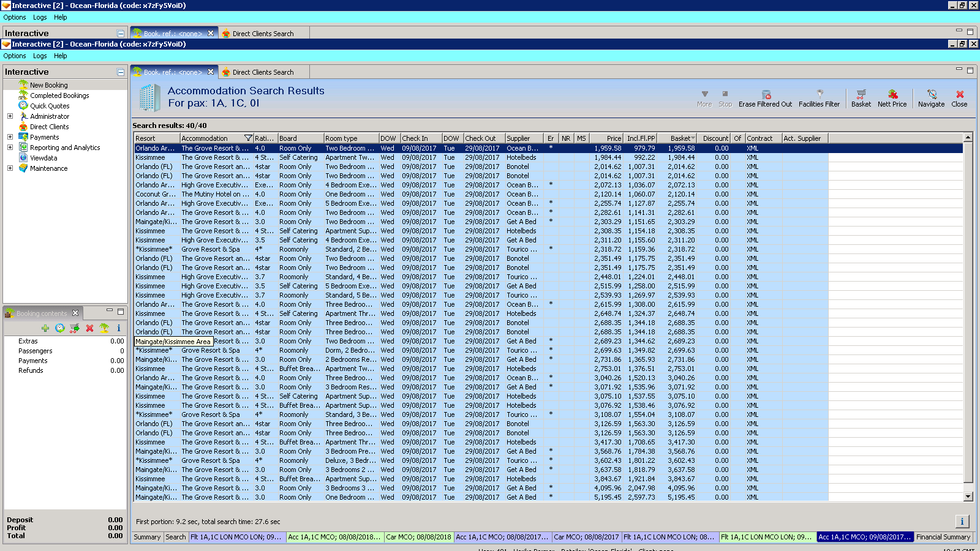980x551 pixels.
Task: Open the Help menu in the front window
Action: (60, 56)
